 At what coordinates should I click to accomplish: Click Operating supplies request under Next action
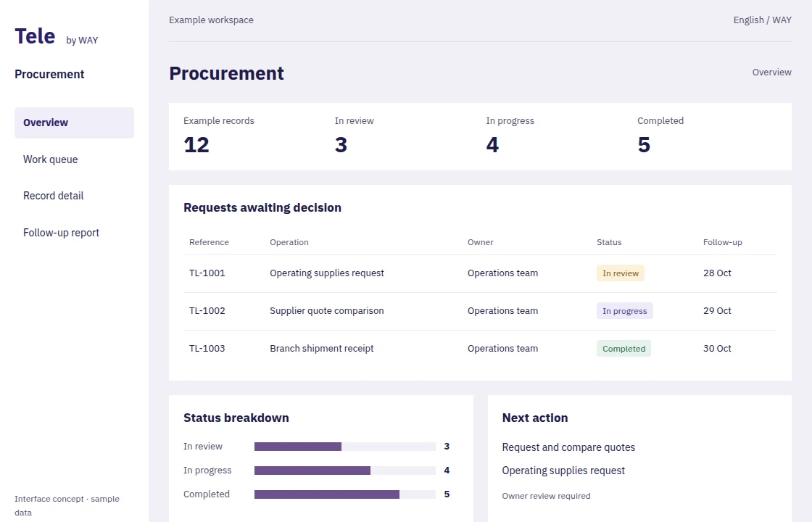563,471
